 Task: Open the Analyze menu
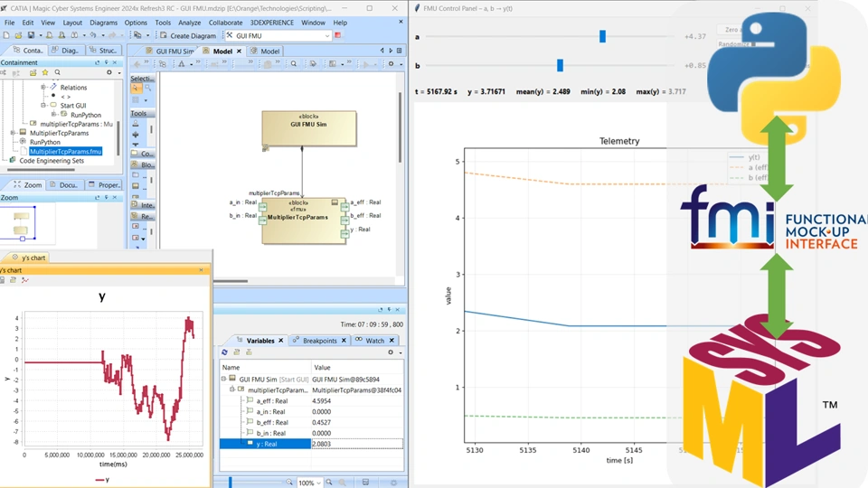pos(190,23)
